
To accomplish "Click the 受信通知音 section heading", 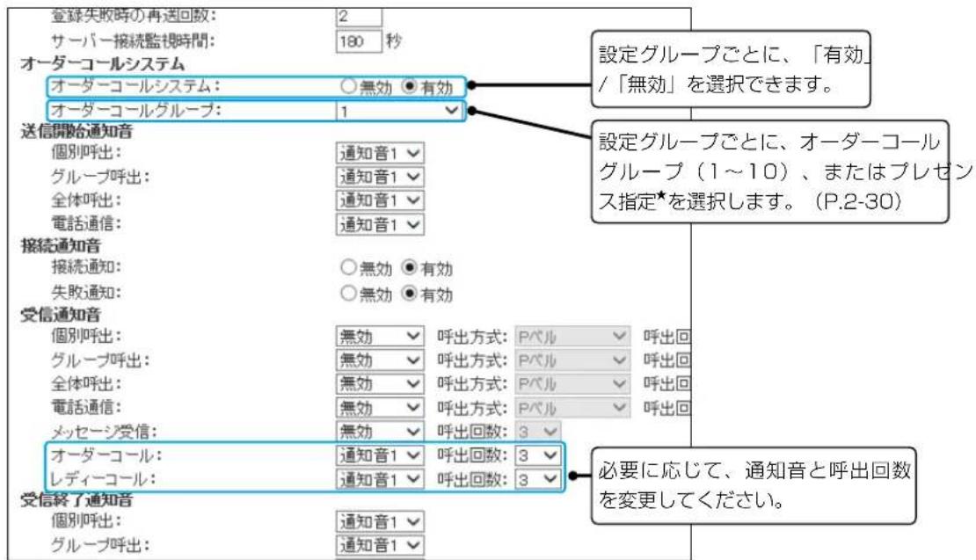I will pyautogui.click(x=61, y=315).
